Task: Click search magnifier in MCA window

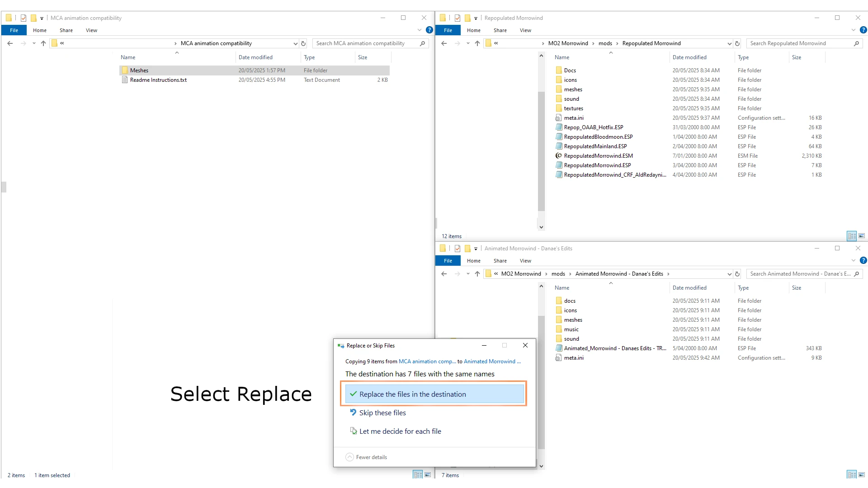Action: point(423,43)
